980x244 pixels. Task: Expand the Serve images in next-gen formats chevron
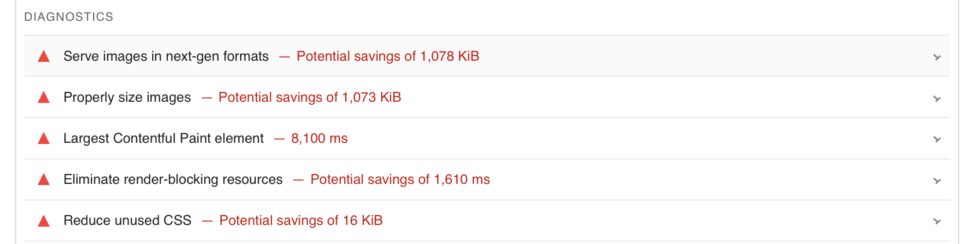coord(937,57)
